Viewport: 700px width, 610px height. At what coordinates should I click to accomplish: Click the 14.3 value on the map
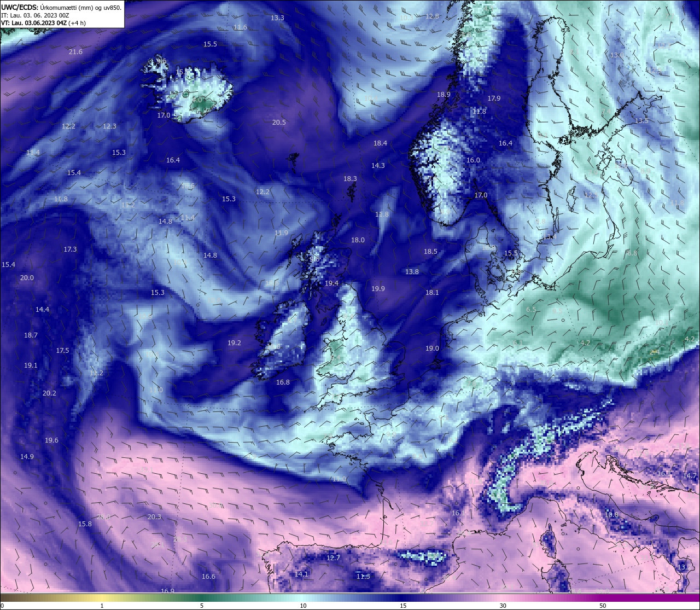click(378, 166)
